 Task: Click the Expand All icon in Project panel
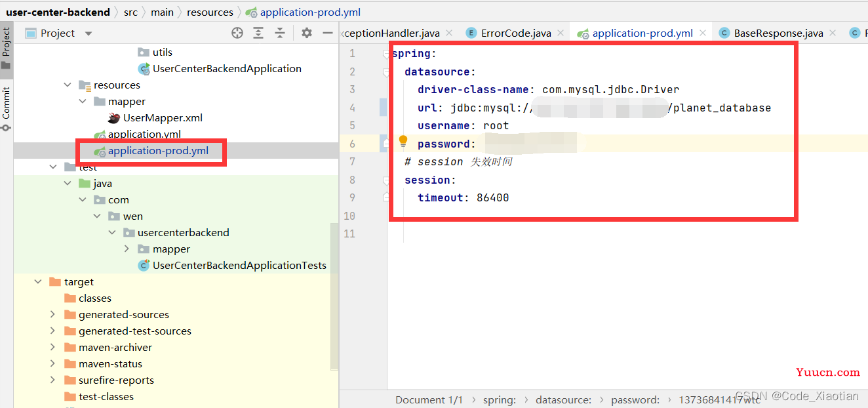click(x=258, y=33)
